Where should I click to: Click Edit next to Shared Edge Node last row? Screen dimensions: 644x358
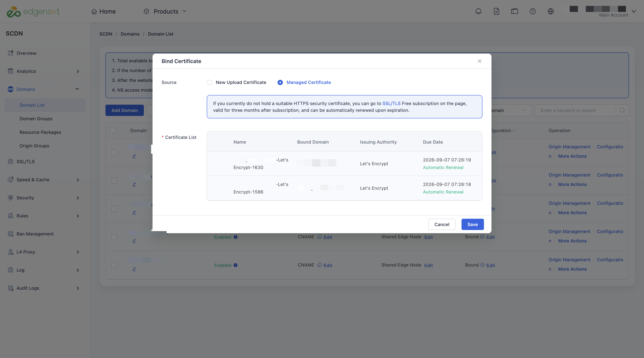[429, 265]
